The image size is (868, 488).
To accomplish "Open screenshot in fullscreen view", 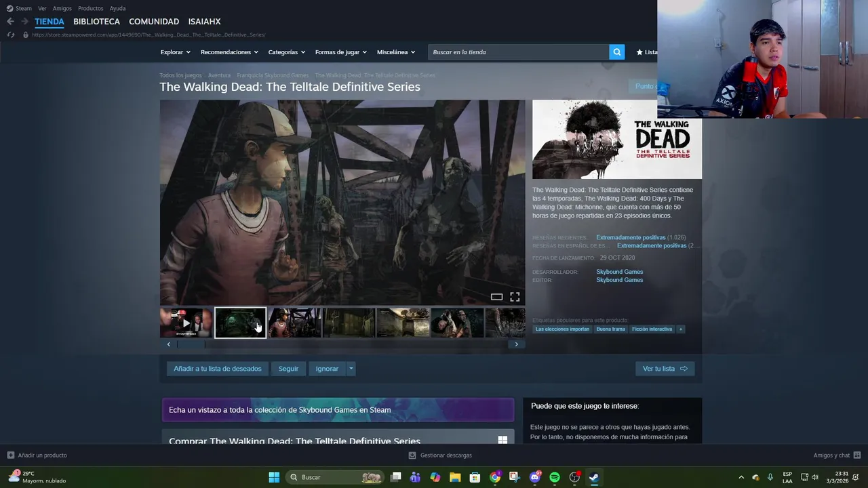I will [515, 297].
